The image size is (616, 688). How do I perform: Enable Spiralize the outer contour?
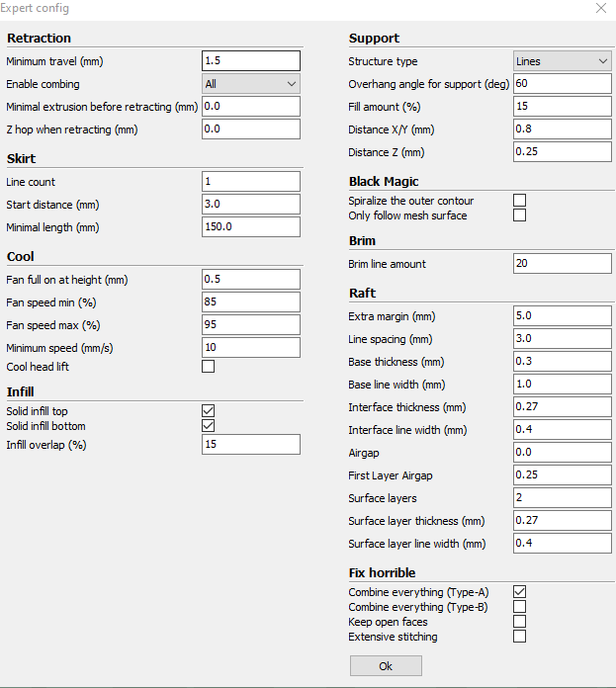point(520,201)
